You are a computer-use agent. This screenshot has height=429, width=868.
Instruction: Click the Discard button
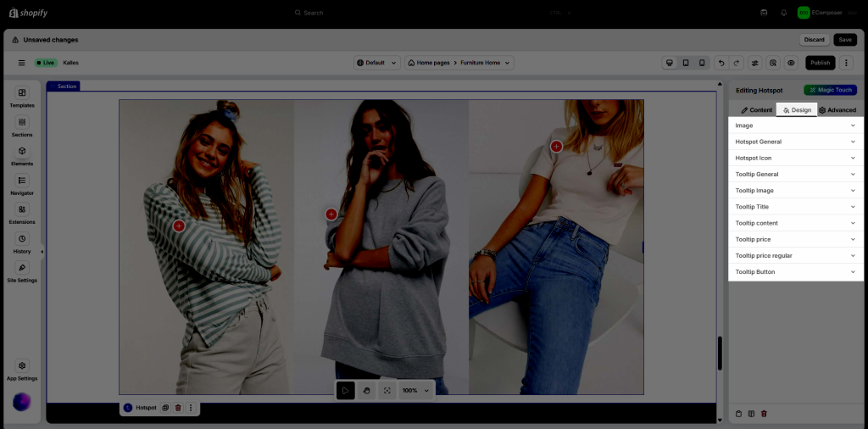(814, 40)
